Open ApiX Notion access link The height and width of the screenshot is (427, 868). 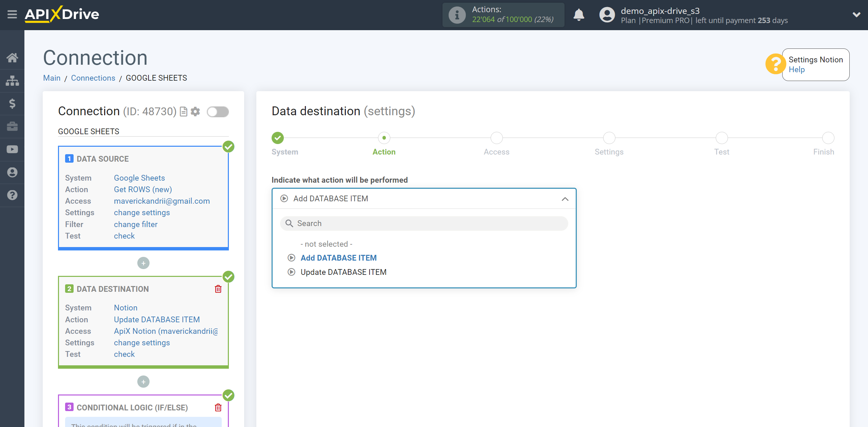(166, 331)
